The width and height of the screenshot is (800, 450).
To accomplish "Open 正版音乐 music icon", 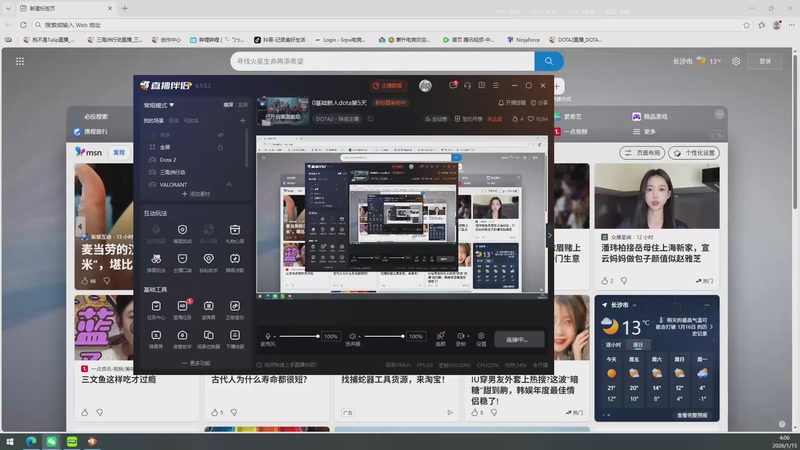I will [x=235, y=306].
